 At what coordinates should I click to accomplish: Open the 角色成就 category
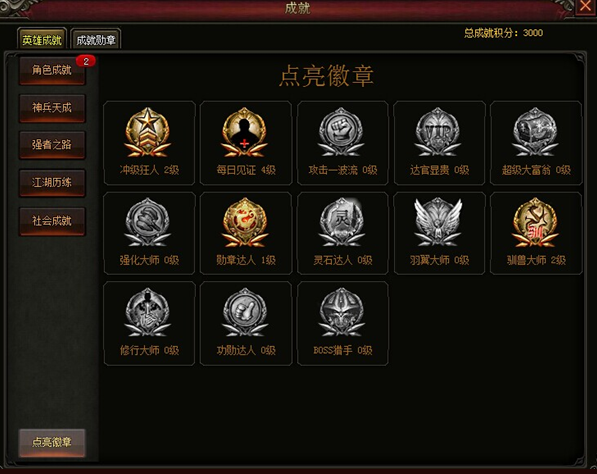(52, 70)
